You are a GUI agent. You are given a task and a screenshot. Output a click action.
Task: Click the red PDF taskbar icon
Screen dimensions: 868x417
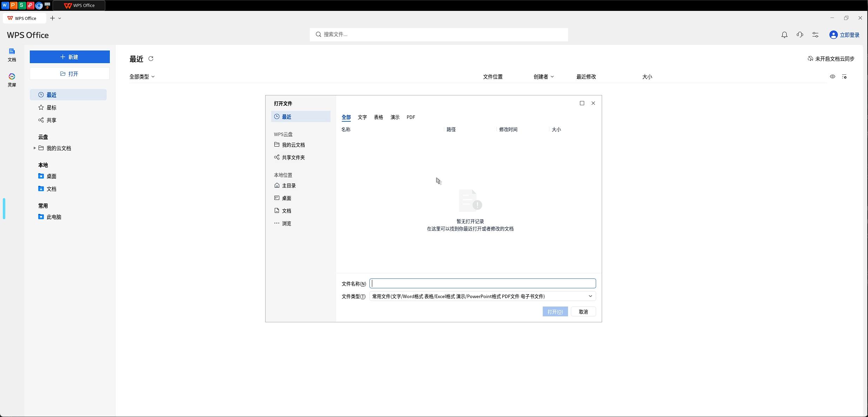pos(30,5)
